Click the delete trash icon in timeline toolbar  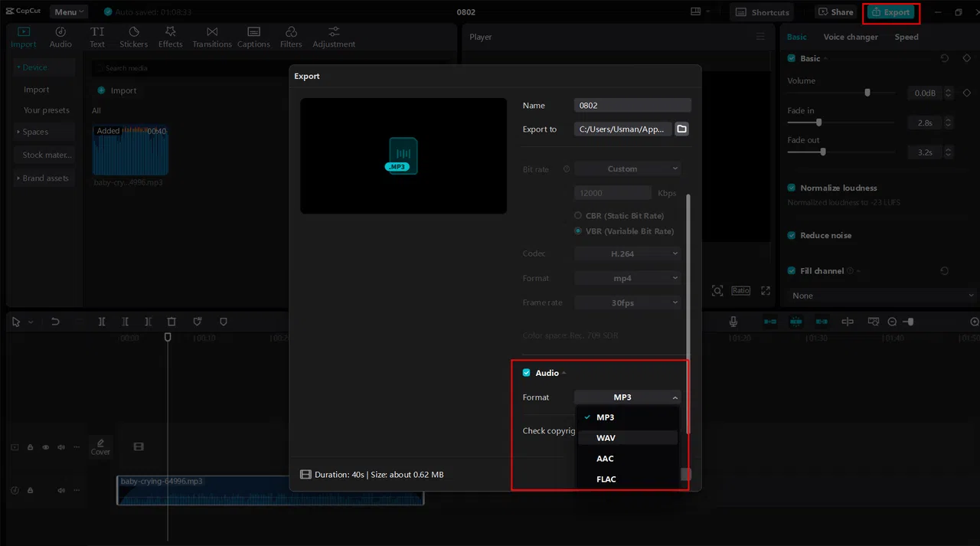pyautogui.click(x=171, y=322)
